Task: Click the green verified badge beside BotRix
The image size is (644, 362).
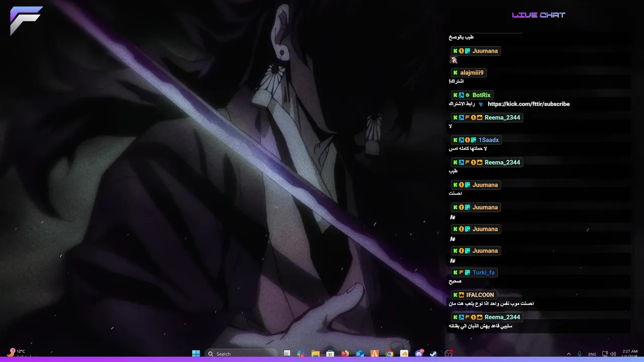Action: pyautogui.click(x=467, y=95)
